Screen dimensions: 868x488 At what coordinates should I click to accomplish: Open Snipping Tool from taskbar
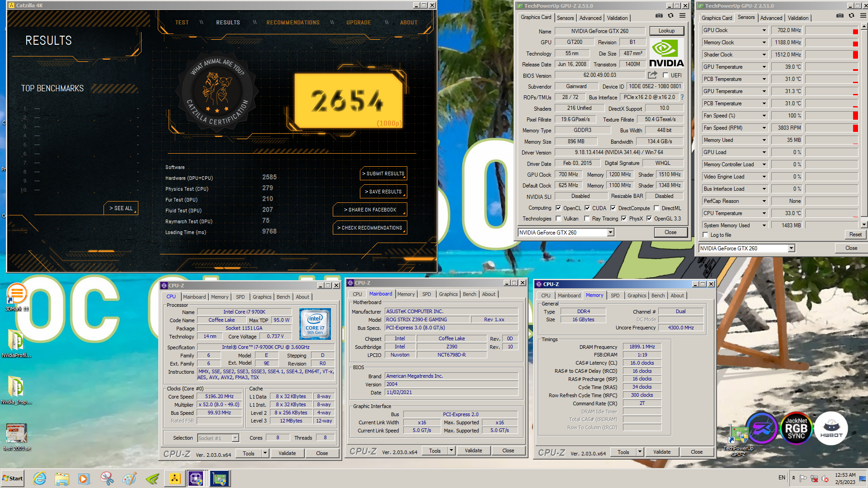107,479
